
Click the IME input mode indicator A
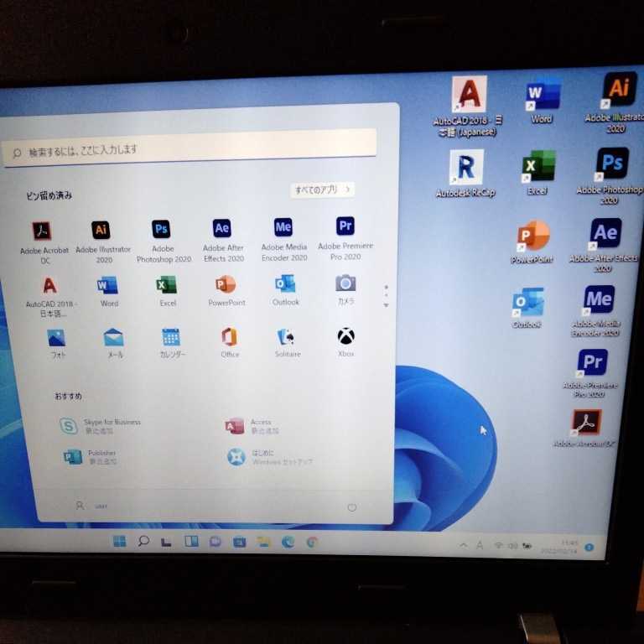coord(480,545)
